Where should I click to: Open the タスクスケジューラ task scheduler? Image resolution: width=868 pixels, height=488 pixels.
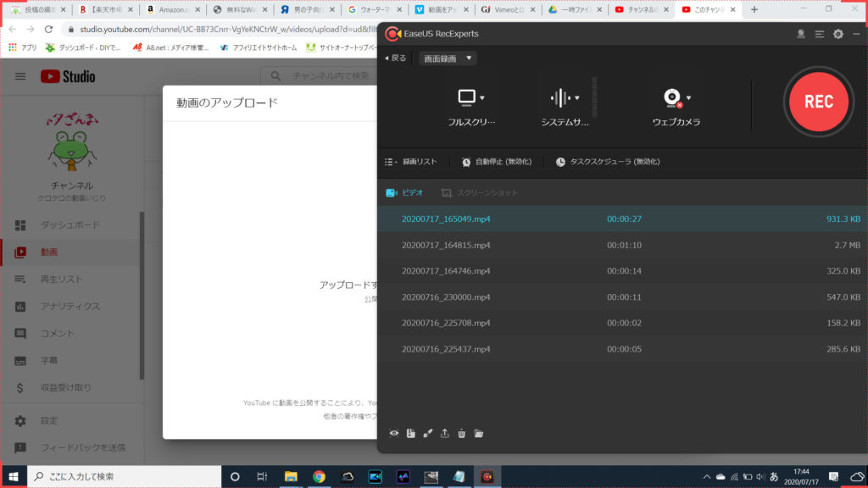point(608,162)
